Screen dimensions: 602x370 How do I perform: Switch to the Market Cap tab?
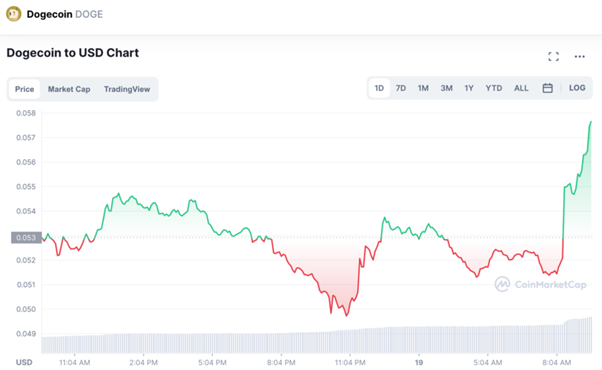(x=69, y=89)
